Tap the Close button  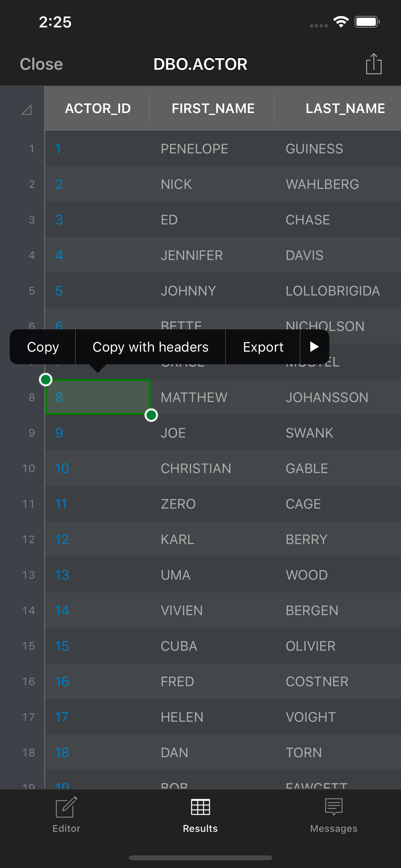pyautogui.click(x=41, y=64)
